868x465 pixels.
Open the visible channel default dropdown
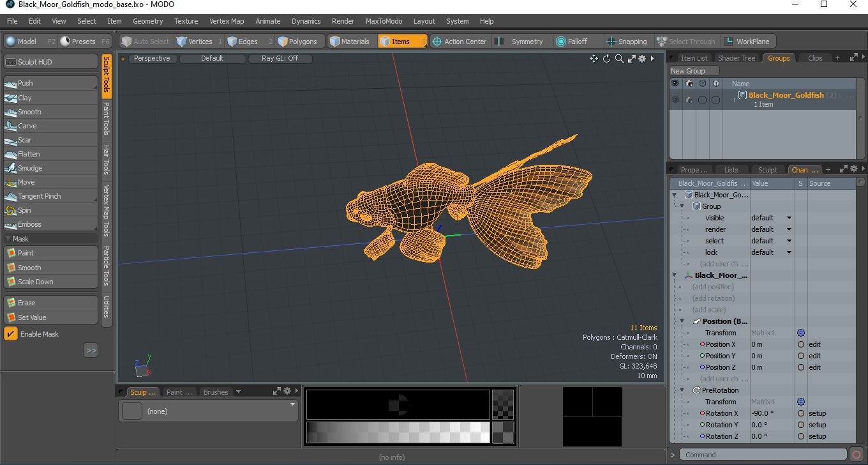click(x=772, y=218)
